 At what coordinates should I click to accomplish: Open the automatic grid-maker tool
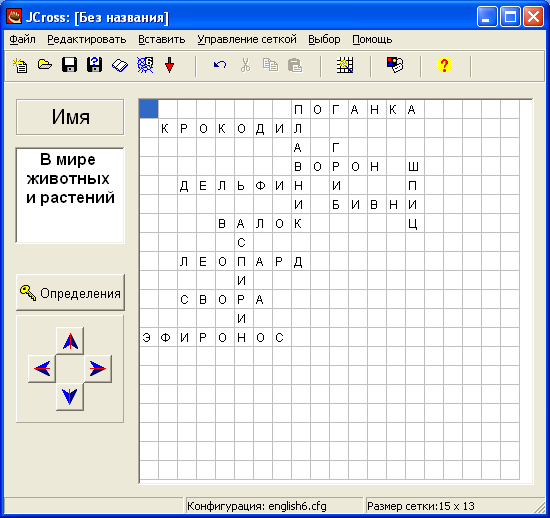tap(345, 66)
